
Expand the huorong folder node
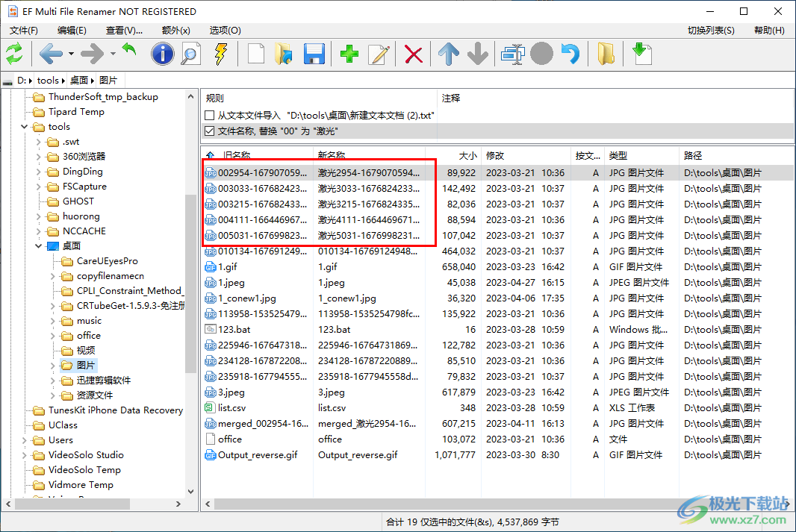point(39,216)
